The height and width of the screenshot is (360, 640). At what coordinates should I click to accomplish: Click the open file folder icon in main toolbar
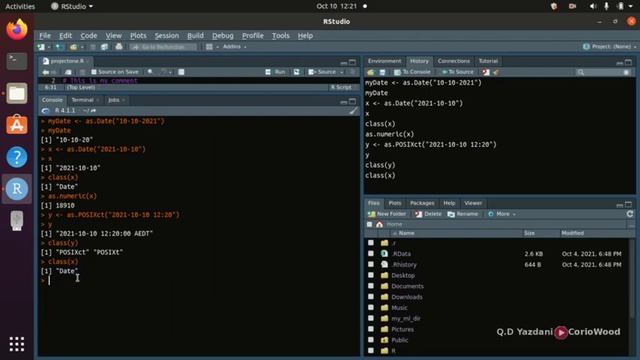point(73,47)
